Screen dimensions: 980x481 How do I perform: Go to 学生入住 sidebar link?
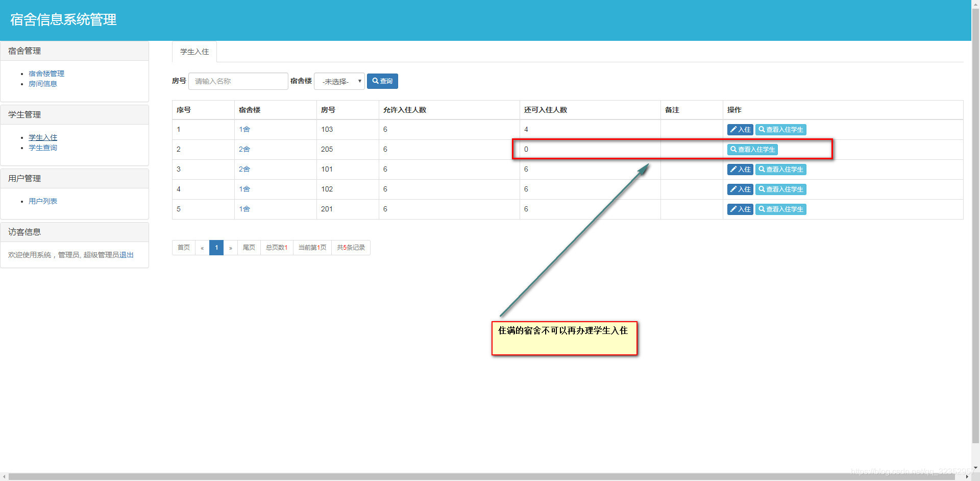43,137
